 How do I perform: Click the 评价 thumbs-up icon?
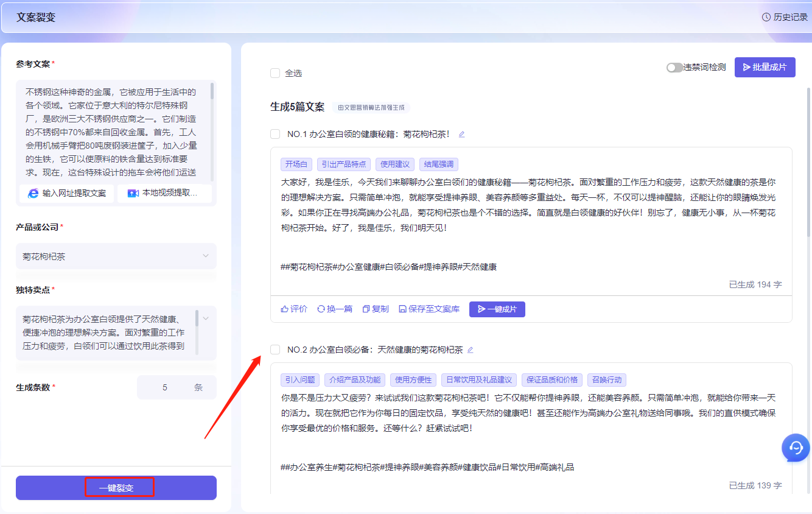pos(284,309)
